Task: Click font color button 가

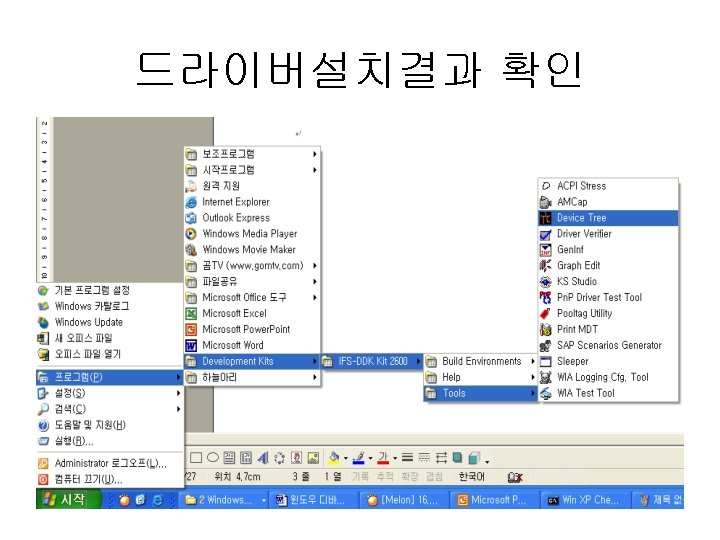Action: coord(383,458)
